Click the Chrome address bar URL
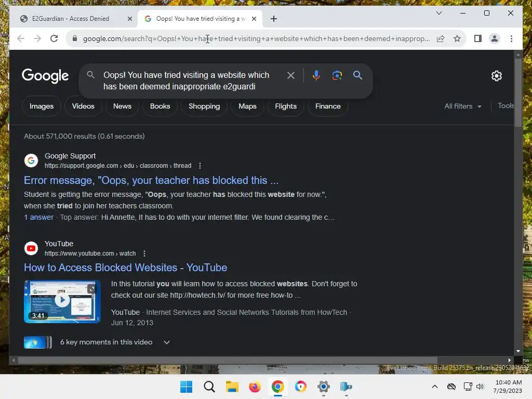The width and height of the screenshot is (532, 399). 256,38
